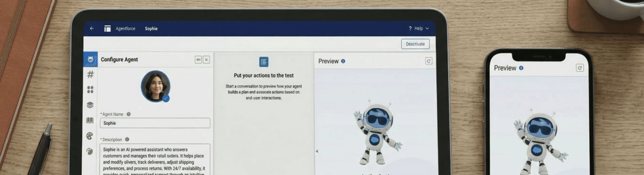Open the paint palette sidebar icon
This screenshot has width=644, height=175.
point(90,136)
